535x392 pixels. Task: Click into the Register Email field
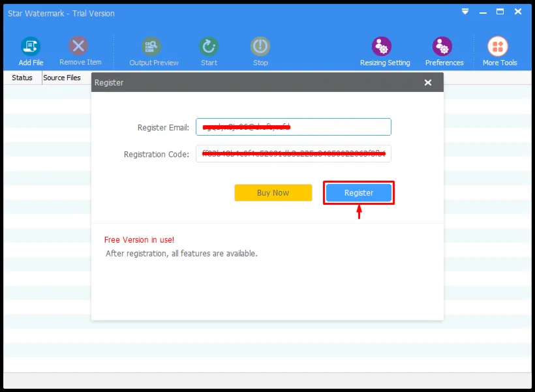[x=294, y=127]
